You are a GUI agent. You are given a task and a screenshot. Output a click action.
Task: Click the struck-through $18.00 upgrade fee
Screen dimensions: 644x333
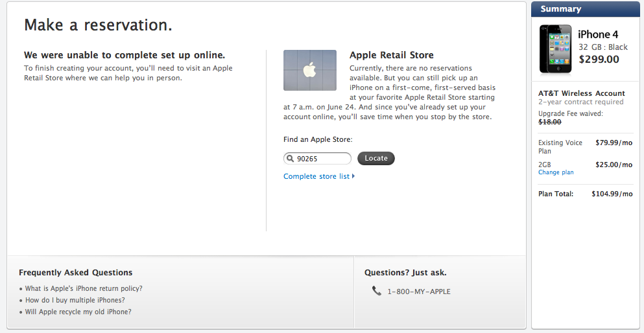coord(549,122)
